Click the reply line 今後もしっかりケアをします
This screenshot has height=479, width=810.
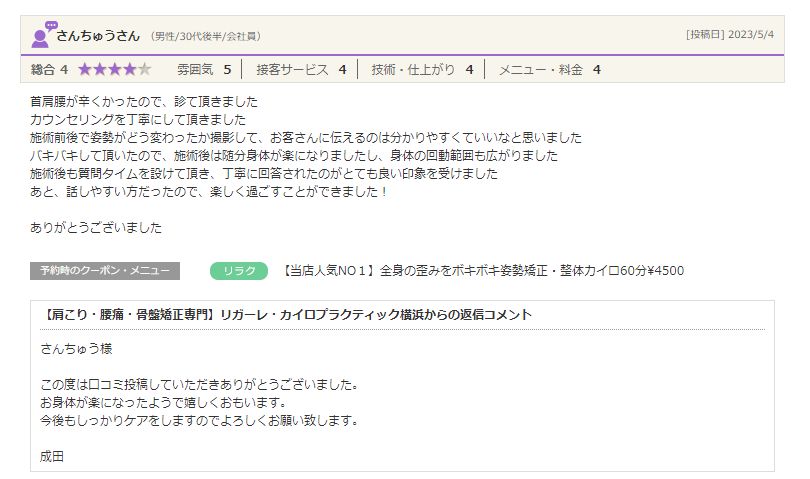coord(199,421)
